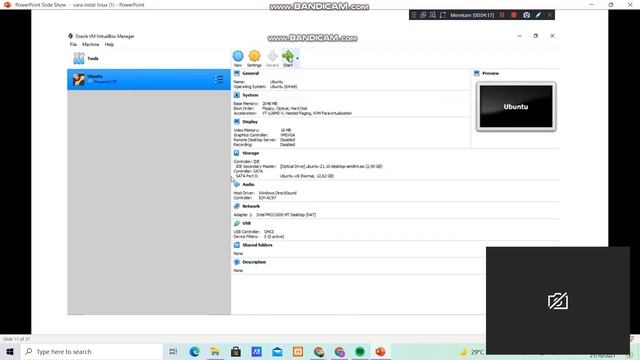Click the Shared folders section header
The image size is (640, 360).
[257, 245]
